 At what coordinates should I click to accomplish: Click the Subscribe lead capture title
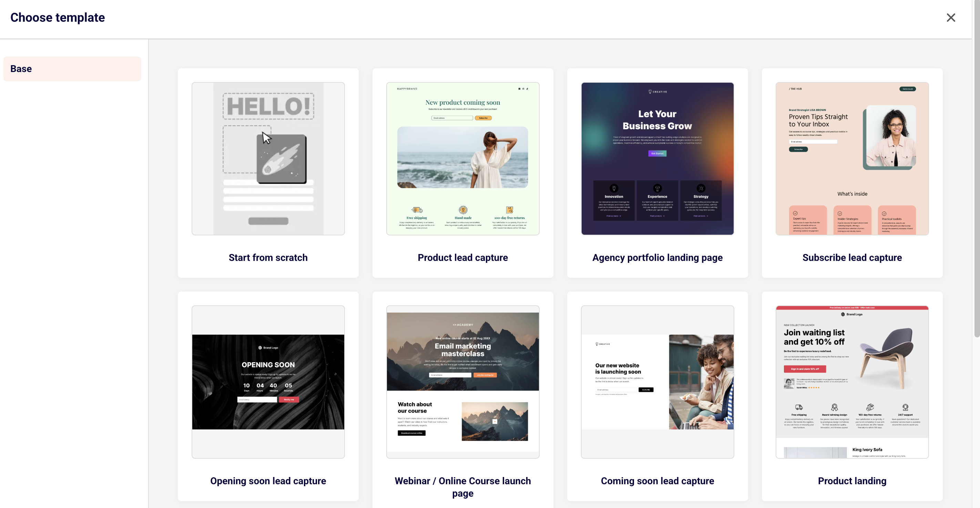click(852, 257)
